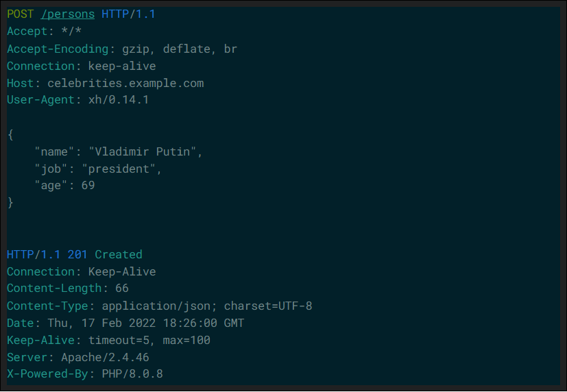Click the Keep-Alive timeout=5, max=100 value

tap(149, 340)
